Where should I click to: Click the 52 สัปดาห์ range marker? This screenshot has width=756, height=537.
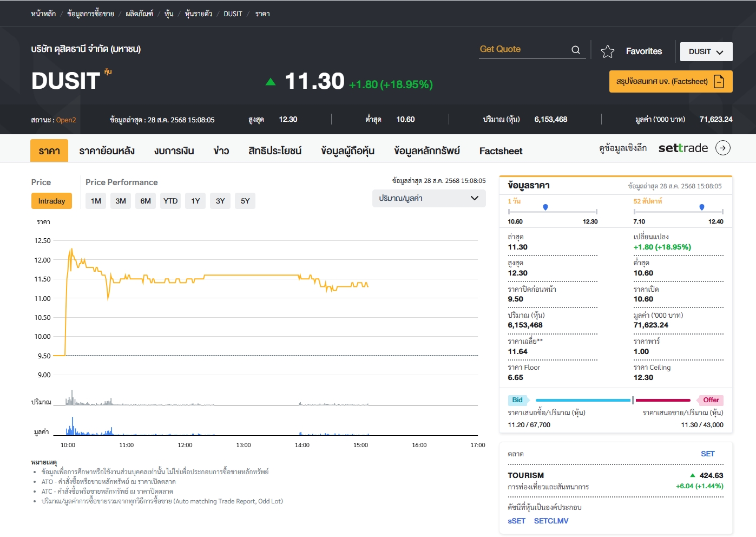(701, 207)
